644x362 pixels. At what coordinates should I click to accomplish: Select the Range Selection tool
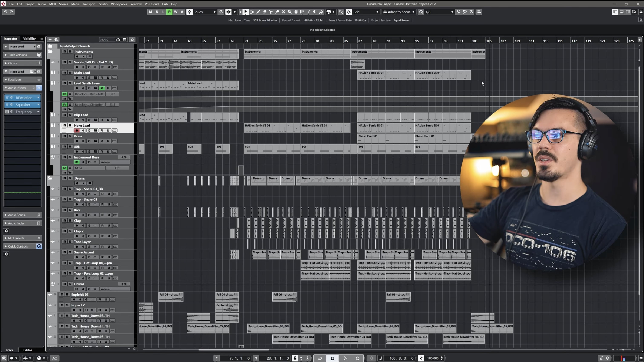click(x=252, y=12)
